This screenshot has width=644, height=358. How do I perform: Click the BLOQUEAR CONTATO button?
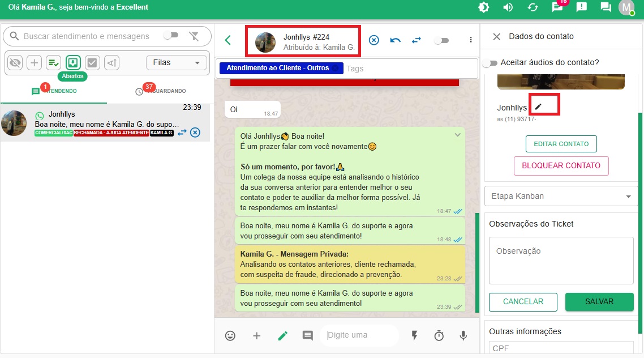[561, 166]
